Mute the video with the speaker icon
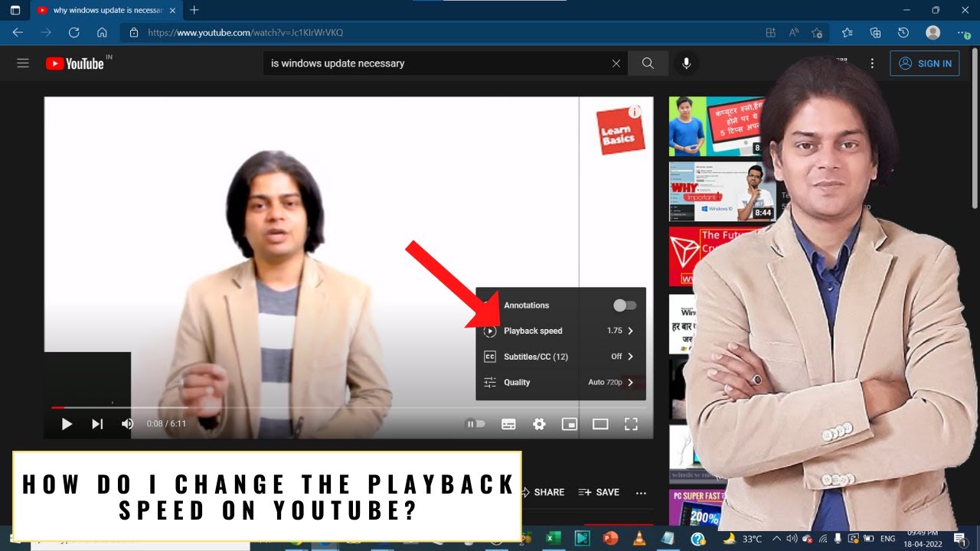 tap(128, 424)
